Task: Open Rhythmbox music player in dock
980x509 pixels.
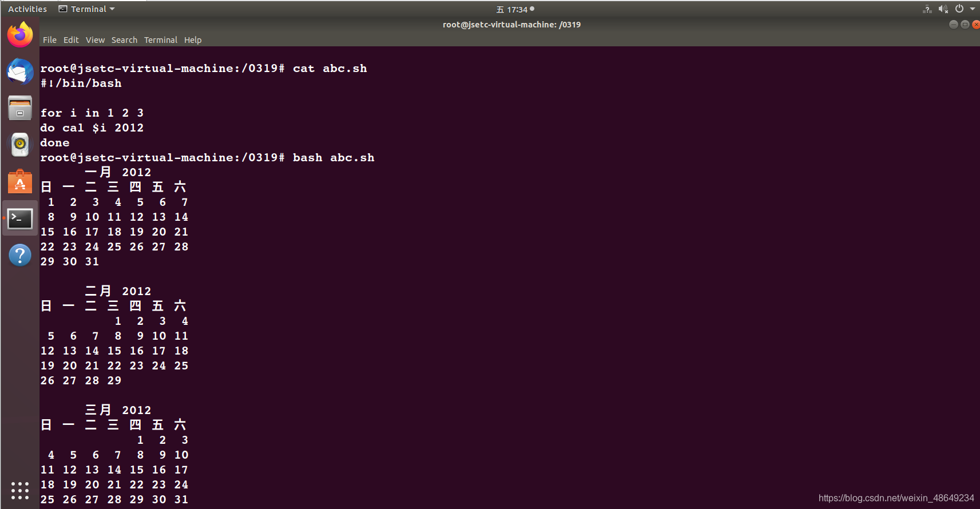Action: [x=20, y=145]
